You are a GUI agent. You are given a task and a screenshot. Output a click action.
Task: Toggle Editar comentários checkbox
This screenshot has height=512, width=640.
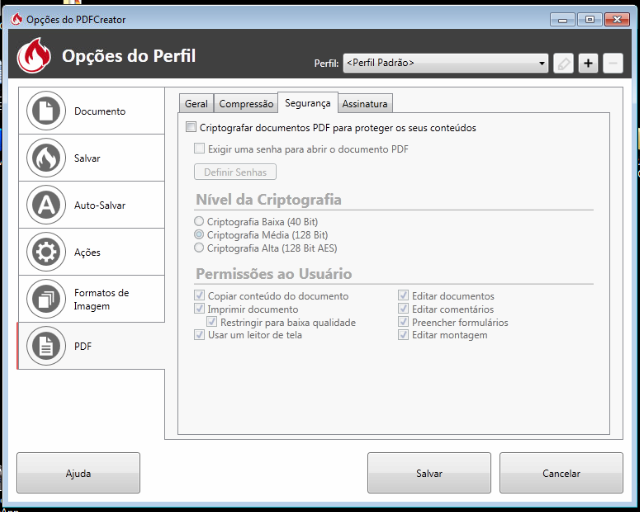403,308
